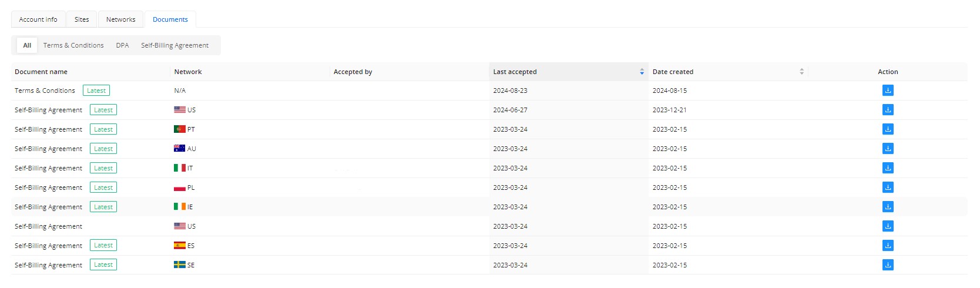Select the Documents tab
980x288 pixels.
[x=170, y=19]
